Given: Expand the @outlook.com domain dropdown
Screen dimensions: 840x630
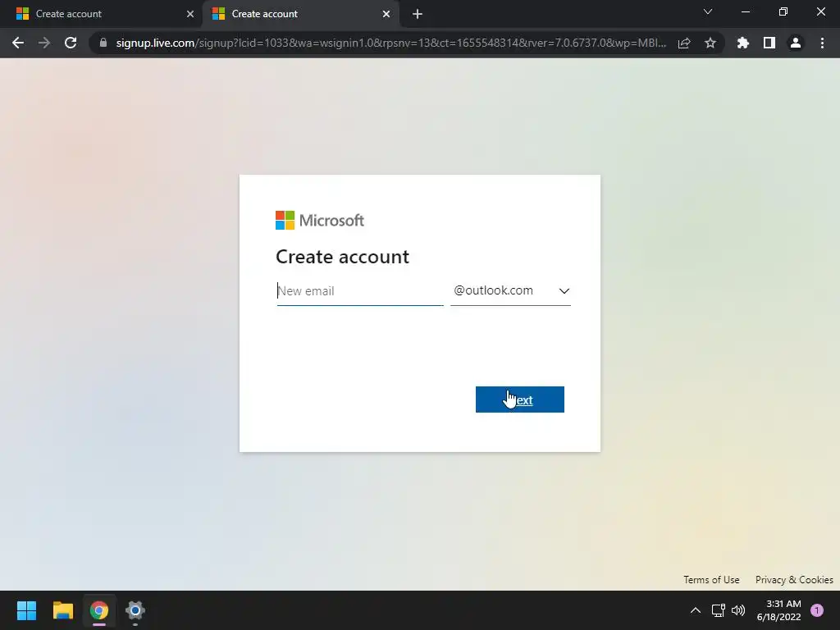Looking at the screenshot, I should pyautogui.click(x=510, y=291).
